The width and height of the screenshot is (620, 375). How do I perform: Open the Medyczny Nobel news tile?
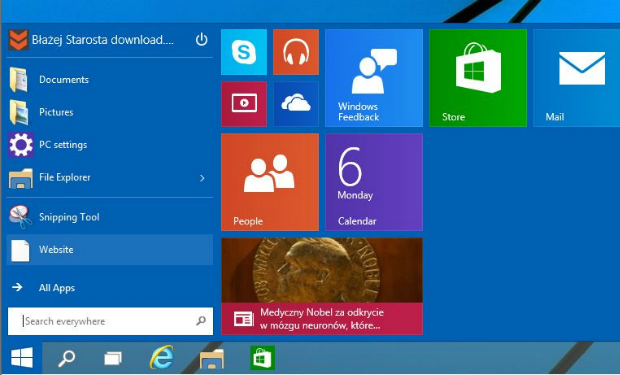(322, 286)
